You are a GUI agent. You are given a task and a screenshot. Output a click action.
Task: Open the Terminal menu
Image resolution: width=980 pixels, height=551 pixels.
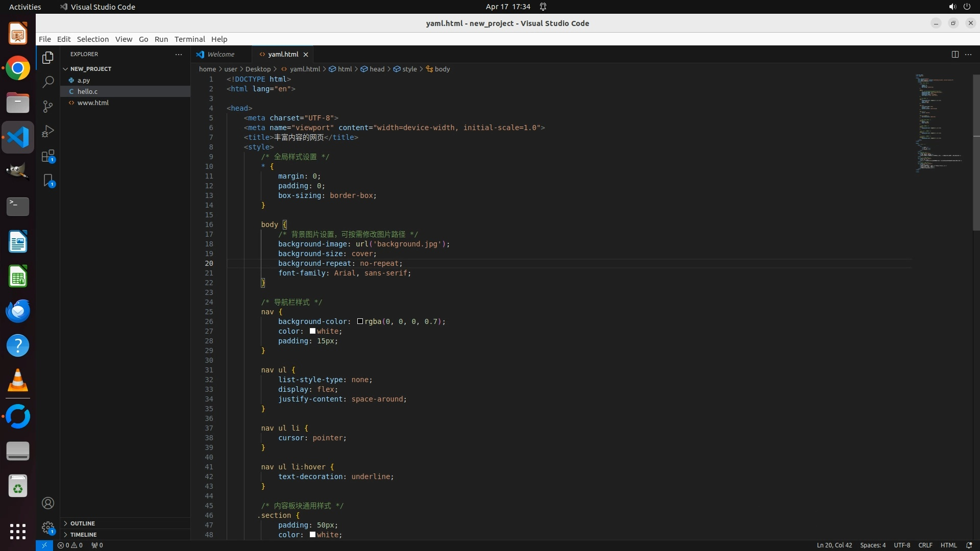pos(189,39)
